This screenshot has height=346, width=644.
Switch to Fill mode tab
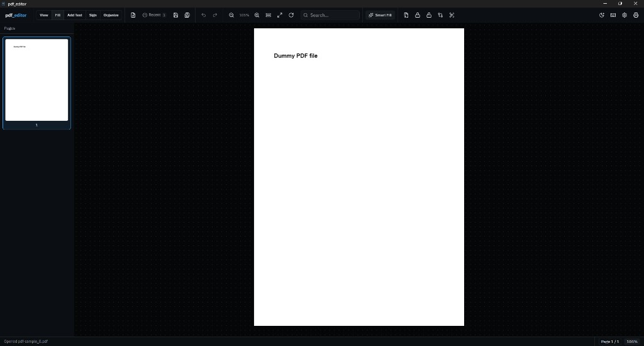click(x=58, y=15)
